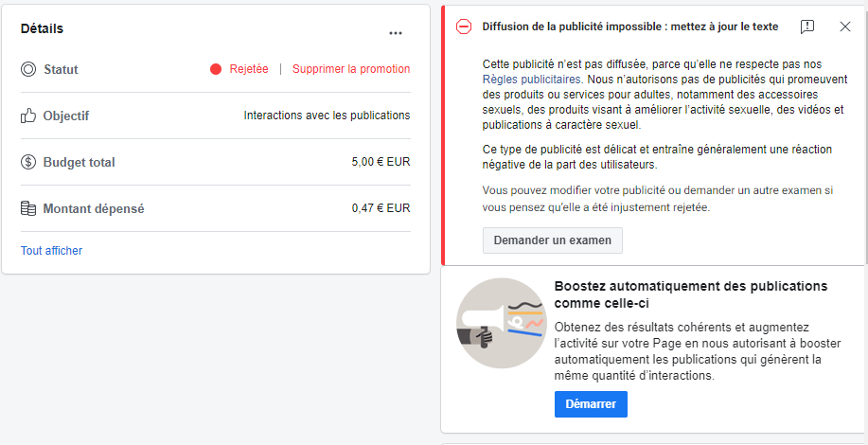Click the feedback report icon

click(807, 27)
